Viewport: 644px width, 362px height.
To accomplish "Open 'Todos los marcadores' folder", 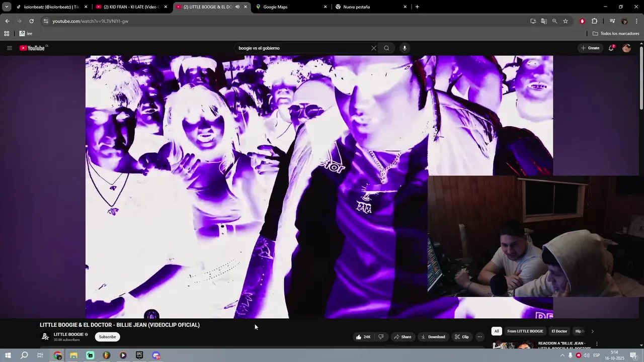I will [x=616, y=34].
